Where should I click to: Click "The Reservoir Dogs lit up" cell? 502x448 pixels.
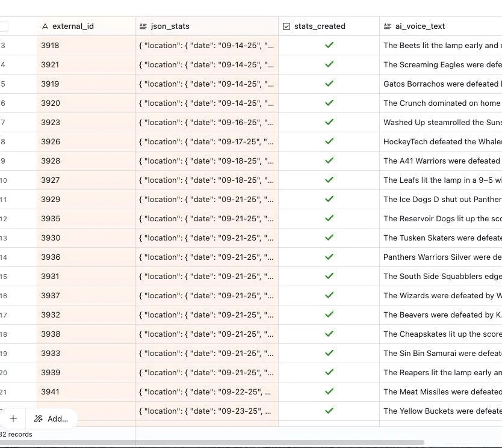tap(441, 219)
